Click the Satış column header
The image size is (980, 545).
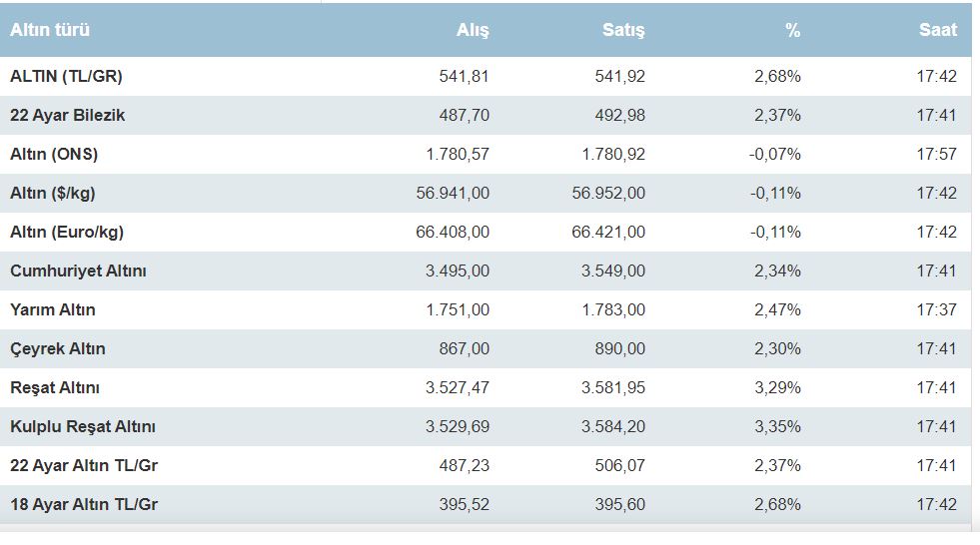tap(623, 30)
